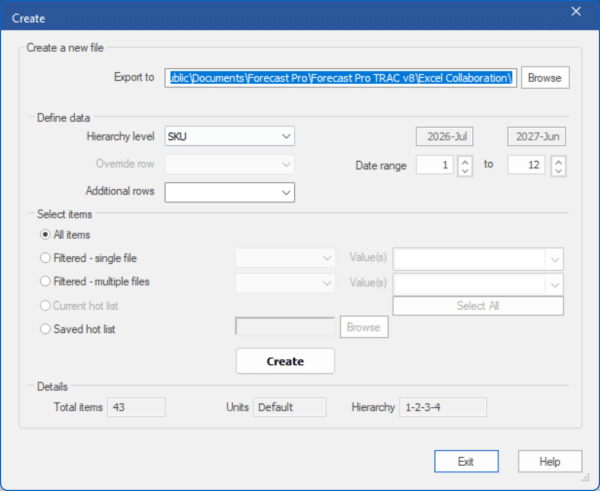Open the Additional rows dropdown
Image resolution: width=600 pixels, height=491 pixels.
(x=230, y=191)
